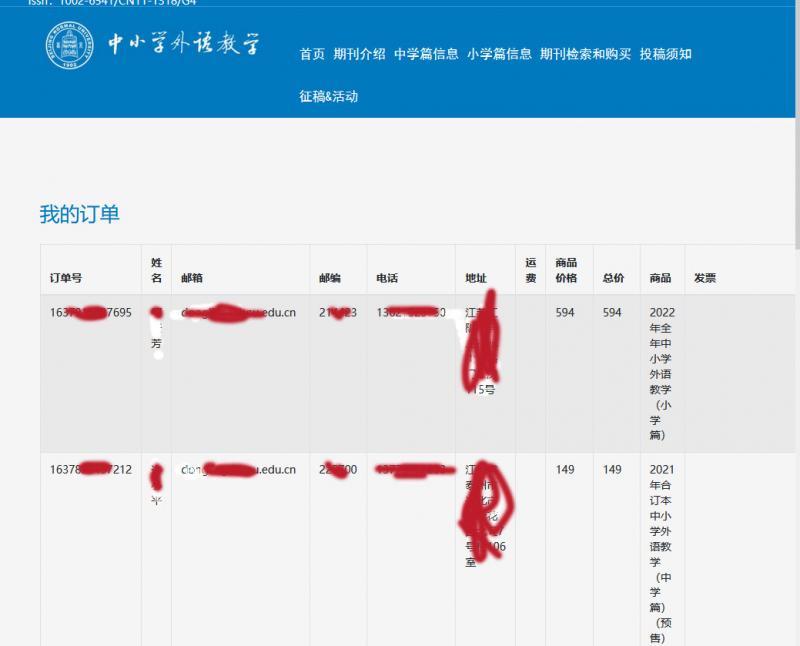
Task: Click the 地址 column header
Action: [476, 278]
